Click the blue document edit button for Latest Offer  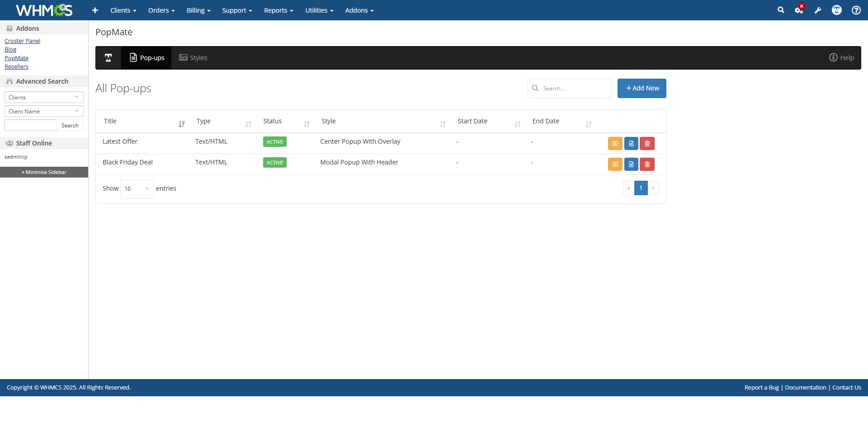[631, 144]
